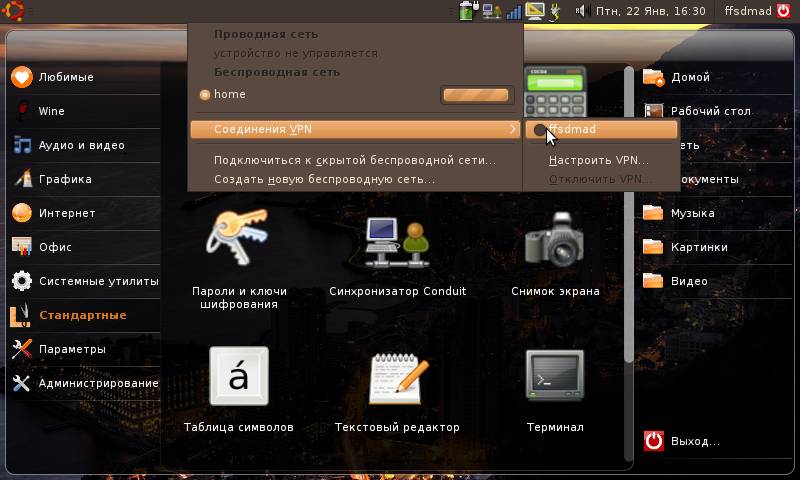Open the Видео folder
800x480 pixels.
[717, 281]
